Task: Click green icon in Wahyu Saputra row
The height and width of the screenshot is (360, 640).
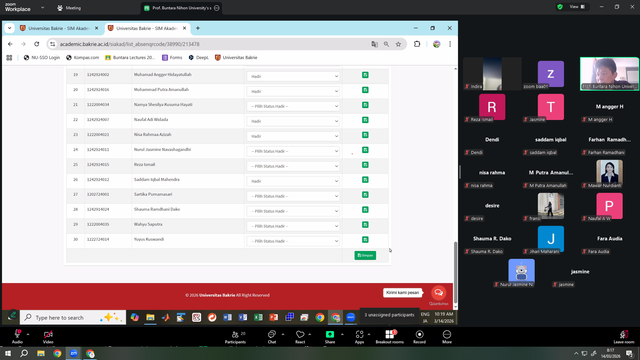Action: [365, 225]
